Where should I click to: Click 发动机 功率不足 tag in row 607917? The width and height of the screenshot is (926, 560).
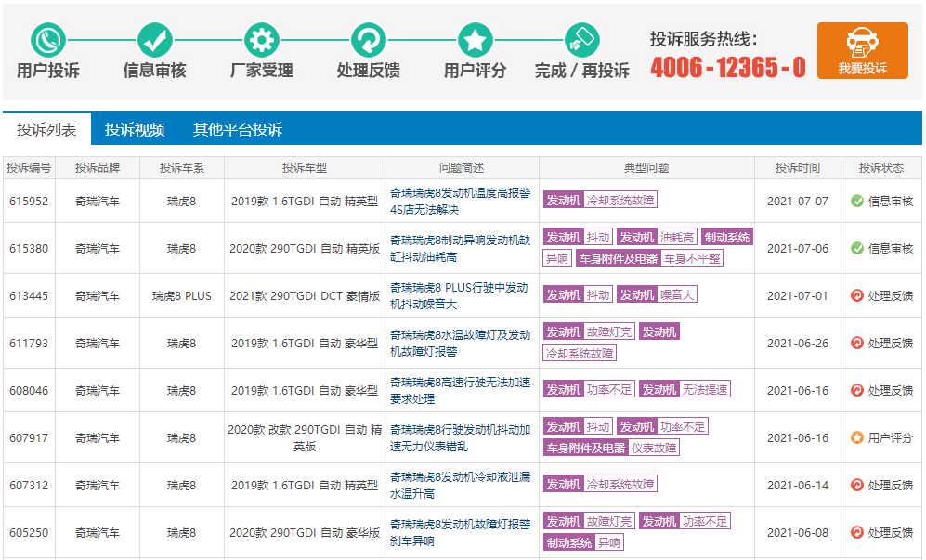point(662,426)
